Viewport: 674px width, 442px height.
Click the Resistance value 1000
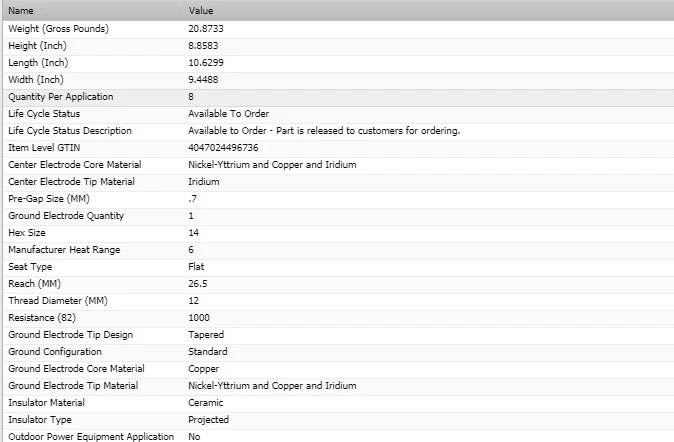[199, 318]
